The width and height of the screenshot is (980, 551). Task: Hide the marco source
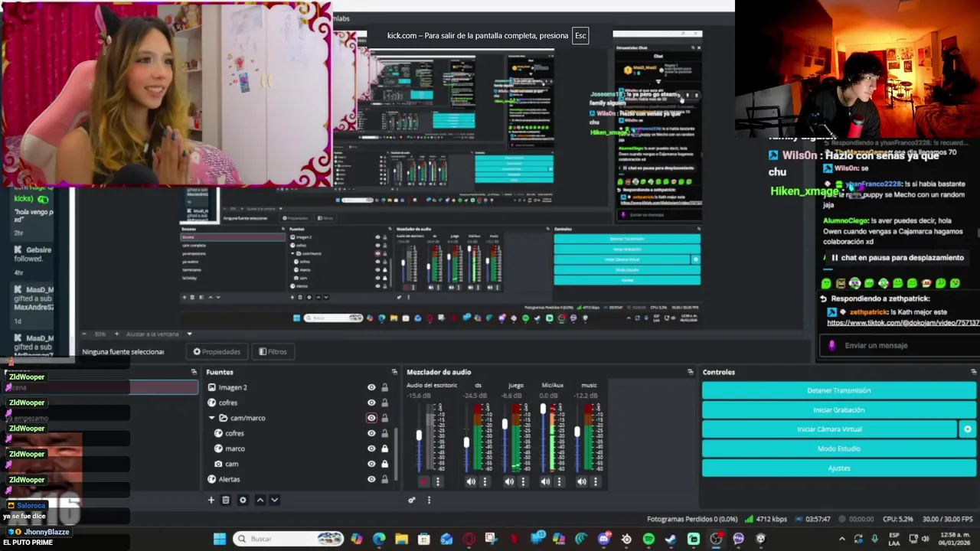(371, 448)
